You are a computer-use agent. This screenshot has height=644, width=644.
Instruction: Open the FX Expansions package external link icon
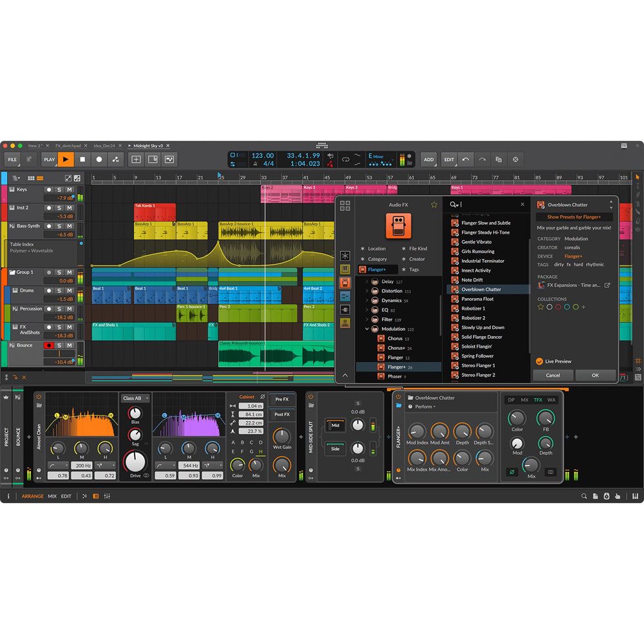point(607,285)
